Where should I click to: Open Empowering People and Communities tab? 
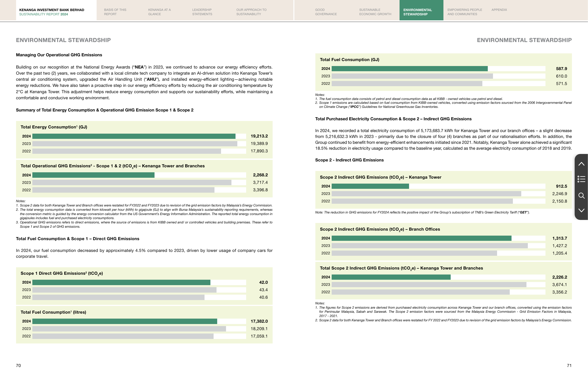pyautogui.click(x=465, y=12)
